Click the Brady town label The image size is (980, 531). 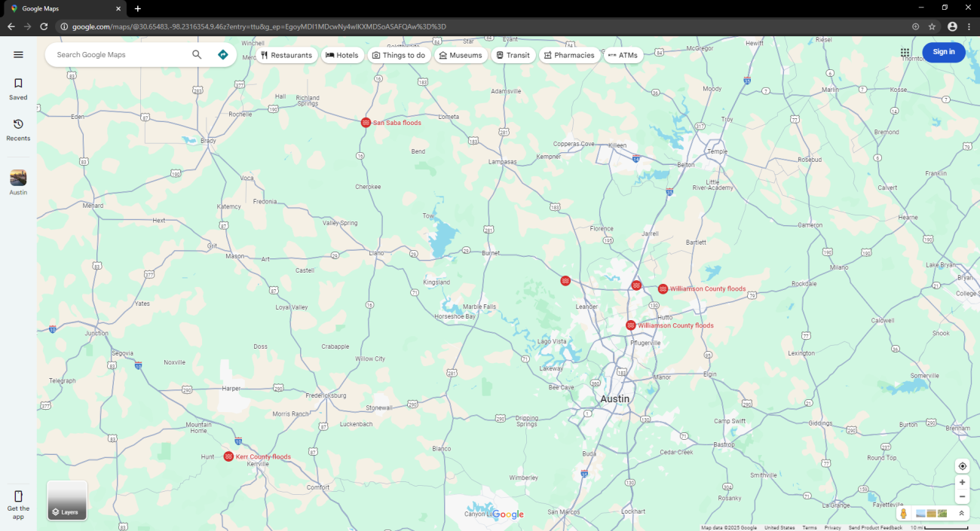click(x=208, y=141)
